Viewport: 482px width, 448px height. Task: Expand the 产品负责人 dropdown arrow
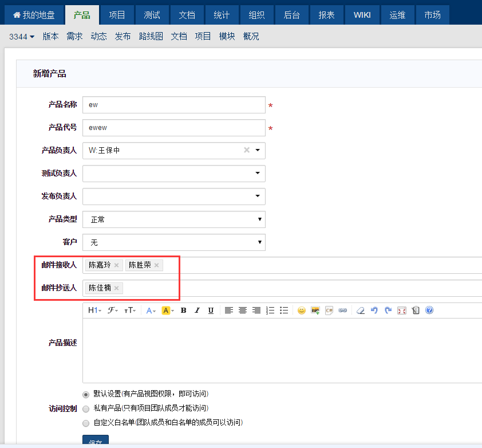pos(258,150)
